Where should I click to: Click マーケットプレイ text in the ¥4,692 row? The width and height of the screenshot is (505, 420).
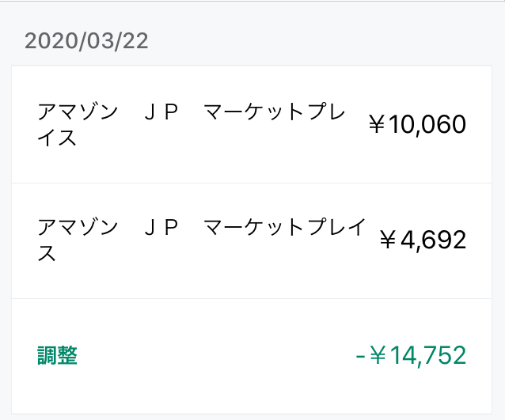tap(285, 227)
